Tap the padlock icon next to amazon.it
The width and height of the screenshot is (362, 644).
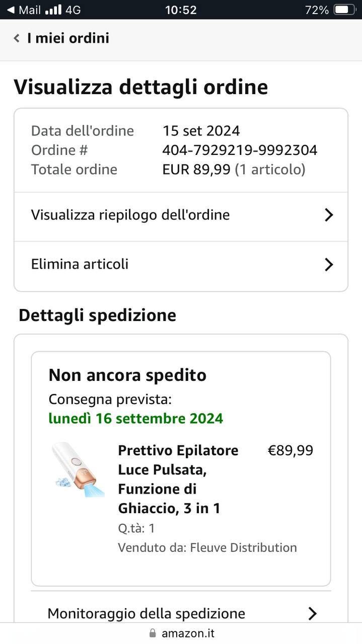pyautogui.click(x=153, y=633)
